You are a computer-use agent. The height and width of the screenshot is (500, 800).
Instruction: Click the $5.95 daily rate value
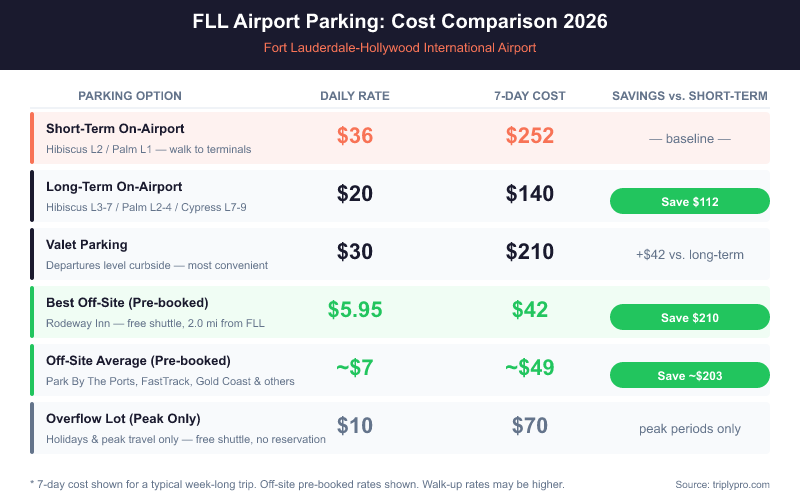coord(355,310)
